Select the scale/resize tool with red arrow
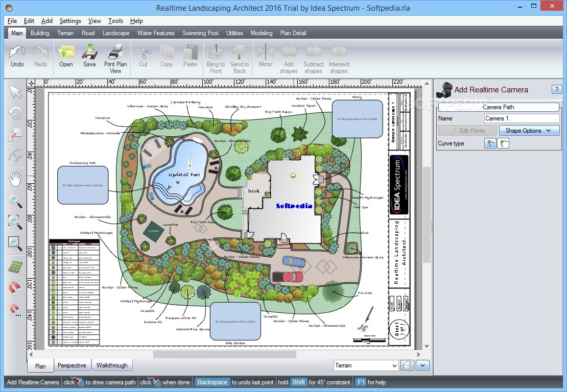Viewport: 567px width, 392px height. [15, 134]
